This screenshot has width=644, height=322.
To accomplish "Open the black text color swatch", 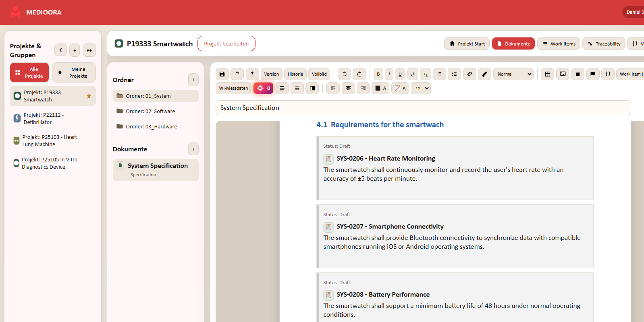I will [380, 88].
